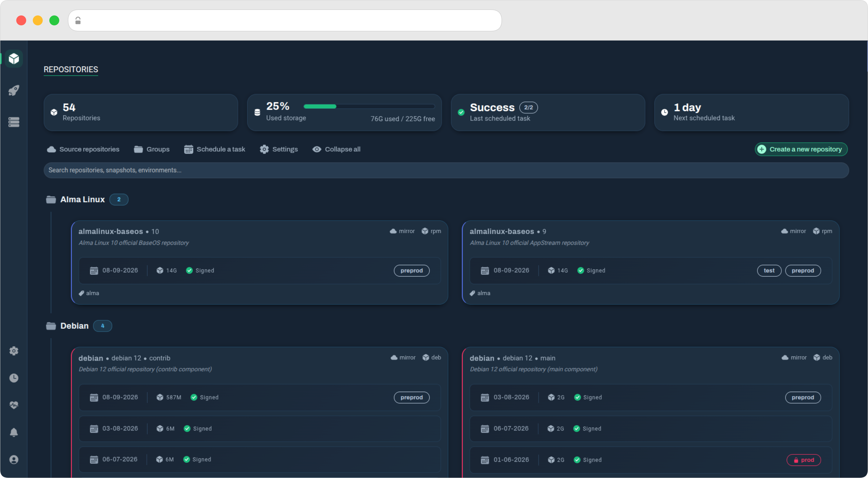Open the sidebar clock history icon
868x478 pixels.
point(14,378)
